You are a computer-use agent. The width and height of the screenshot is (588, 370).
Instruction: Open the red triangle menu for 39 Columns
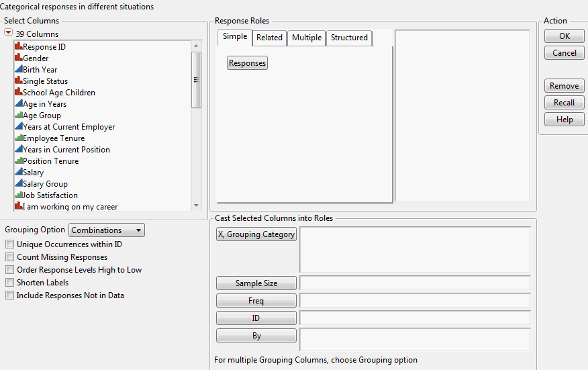9,34
